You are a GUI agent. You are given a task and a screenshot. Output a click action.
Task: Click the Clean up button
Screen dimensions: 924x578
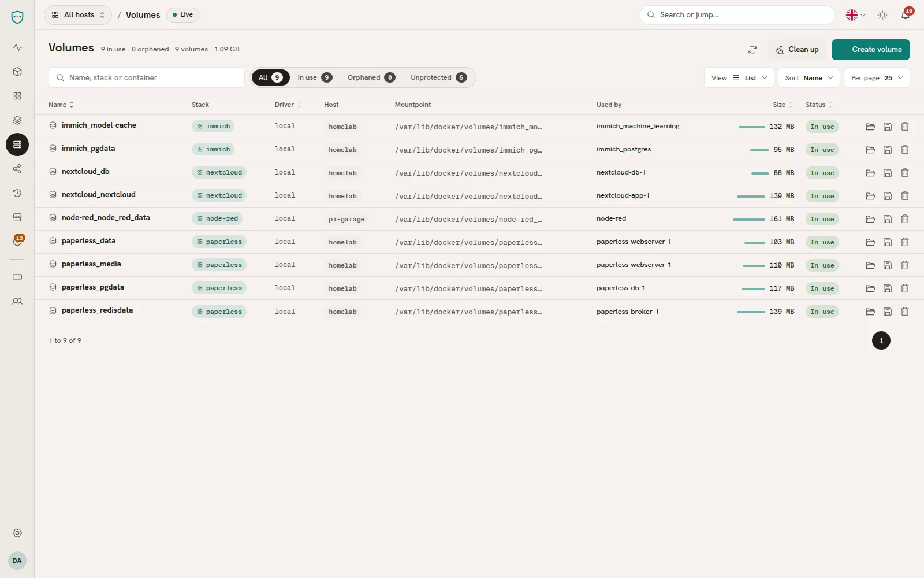798,50
